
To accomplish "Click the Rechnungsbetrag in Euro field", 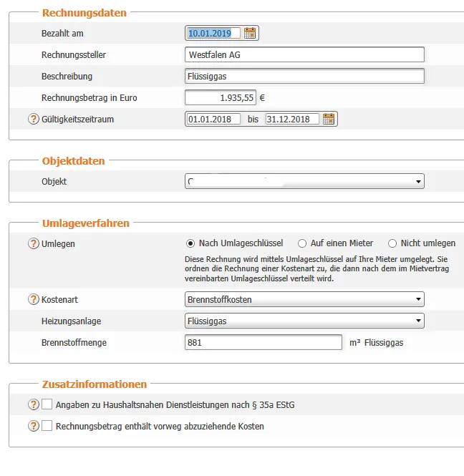I will 221,97.
